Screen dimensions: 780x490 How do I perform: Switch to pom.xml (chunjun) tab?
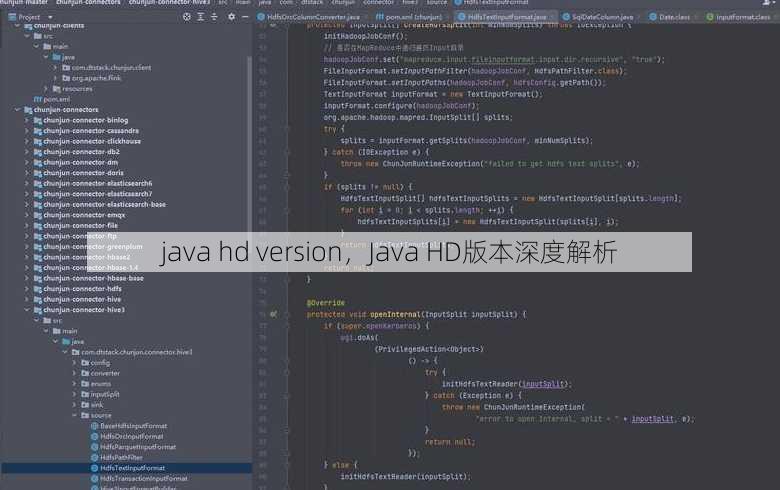[x=409, y=17]
